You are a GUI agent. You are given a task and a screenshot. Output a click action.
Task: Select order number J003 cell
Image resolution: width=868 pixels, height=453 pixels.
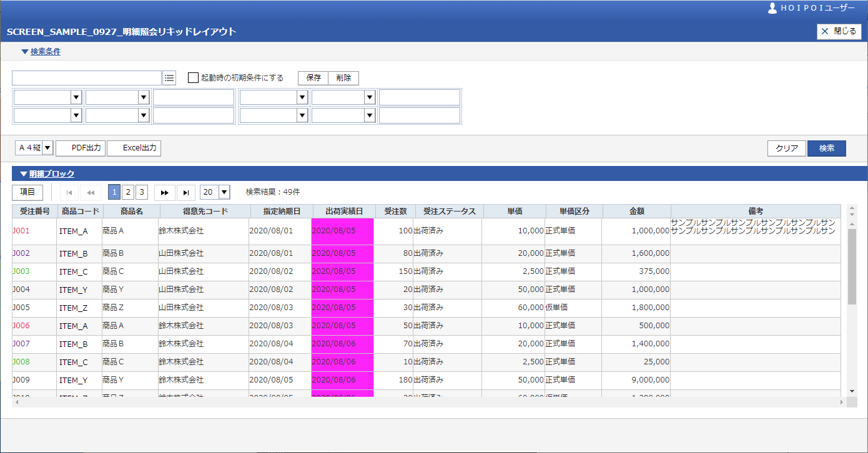point(34,271)
